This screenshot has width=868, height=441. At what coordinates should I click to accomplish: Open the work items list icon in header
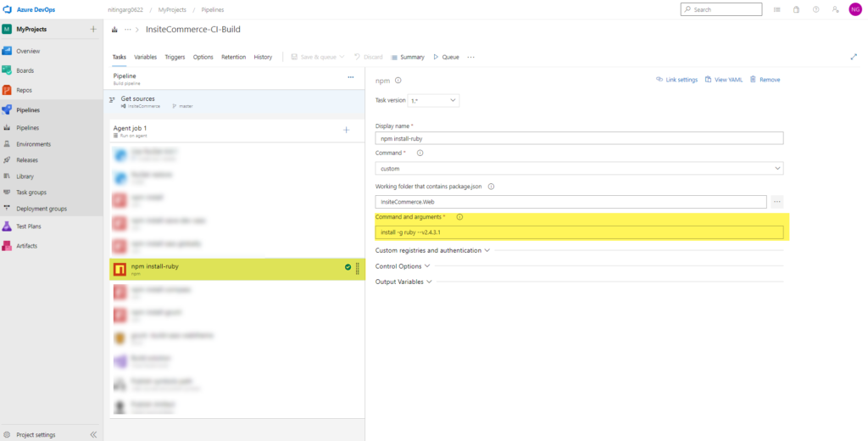(x=777, y=9)
